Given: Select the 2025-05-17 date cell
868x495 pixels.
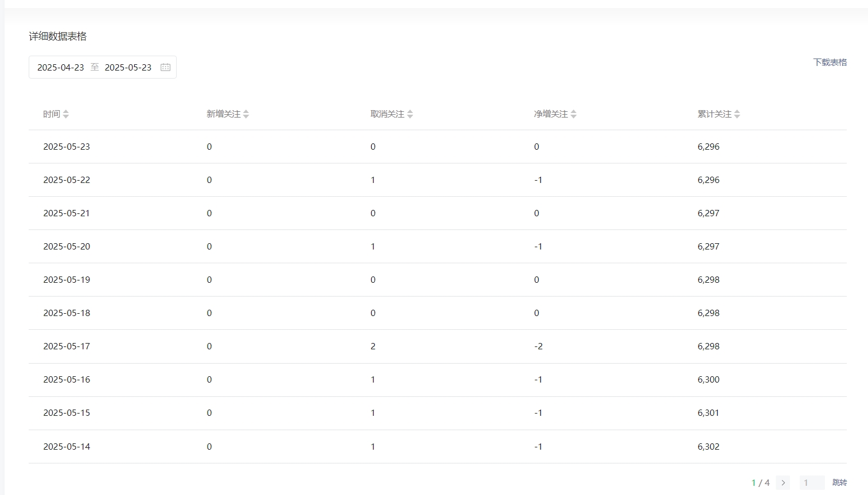Looking at the screenshot, I should pos(67,346).
